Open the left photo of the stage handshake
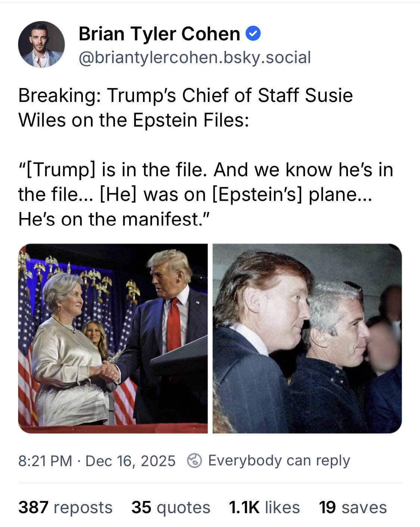420x527 pixels. (113, 338)
